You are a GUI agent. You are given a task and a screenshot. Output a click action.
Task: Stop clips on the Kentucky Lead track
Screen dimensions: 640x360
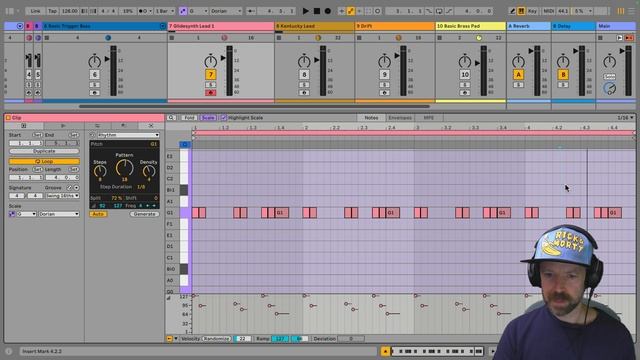tap(279, 38)
